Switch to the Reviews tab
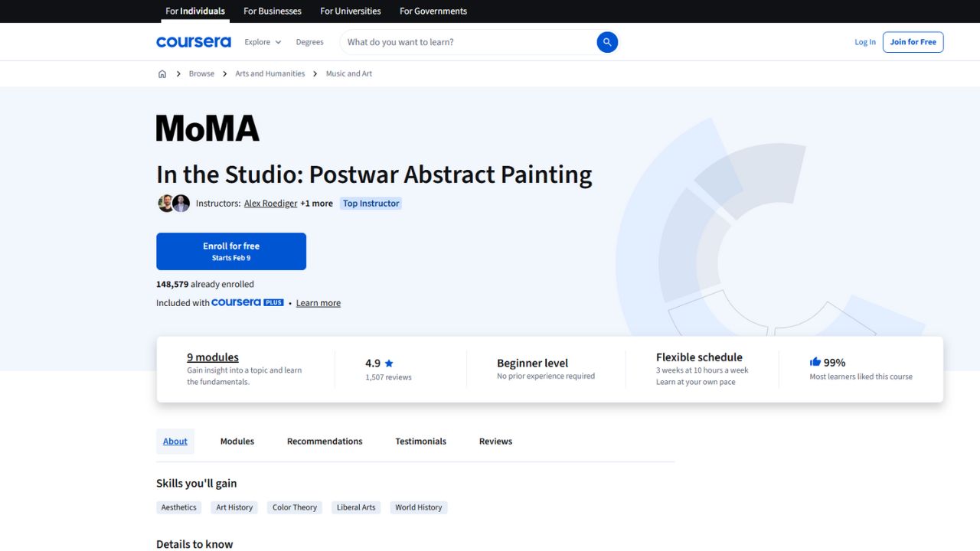This screenshot has width=980, height=551. coord(495,441)
